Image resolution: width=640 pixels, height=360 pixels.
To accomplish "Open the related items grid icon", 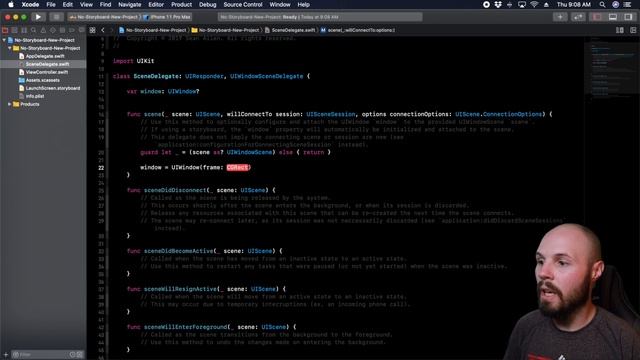I will click(x=93, y=30).
